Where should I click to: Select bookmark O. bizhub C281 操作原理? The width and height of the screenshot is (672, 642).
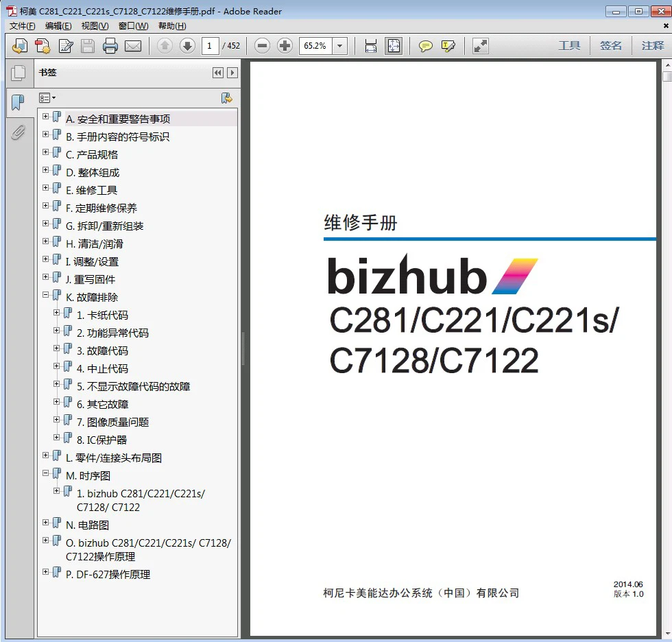click(x=148, y=550)
